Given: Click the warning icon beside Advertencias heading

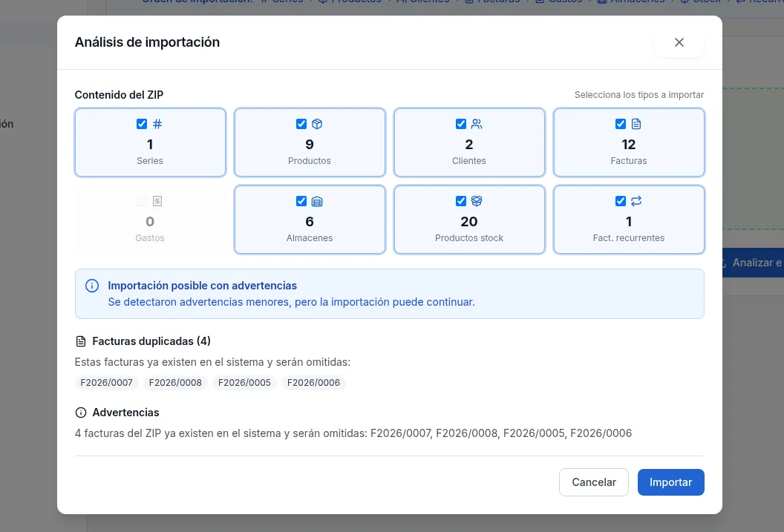Looking at the screenshot, I should coord(80,413).
